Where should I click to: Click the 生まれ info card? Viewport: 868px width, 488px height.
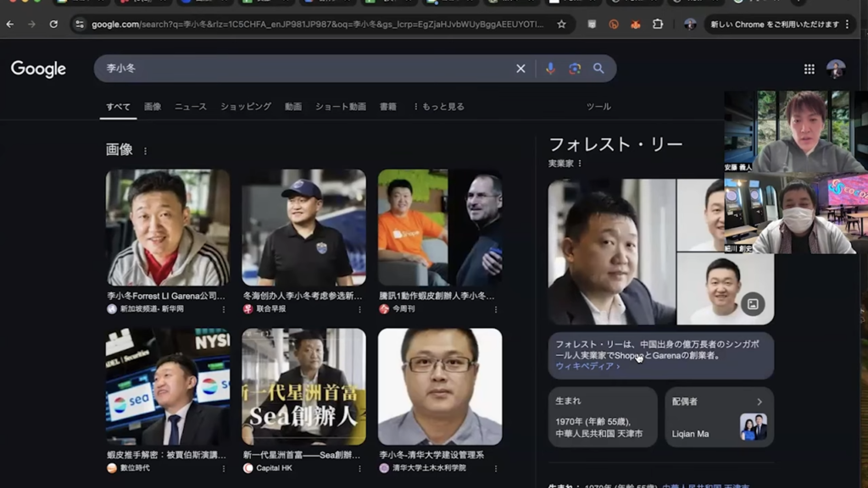[x=603, y=417]
